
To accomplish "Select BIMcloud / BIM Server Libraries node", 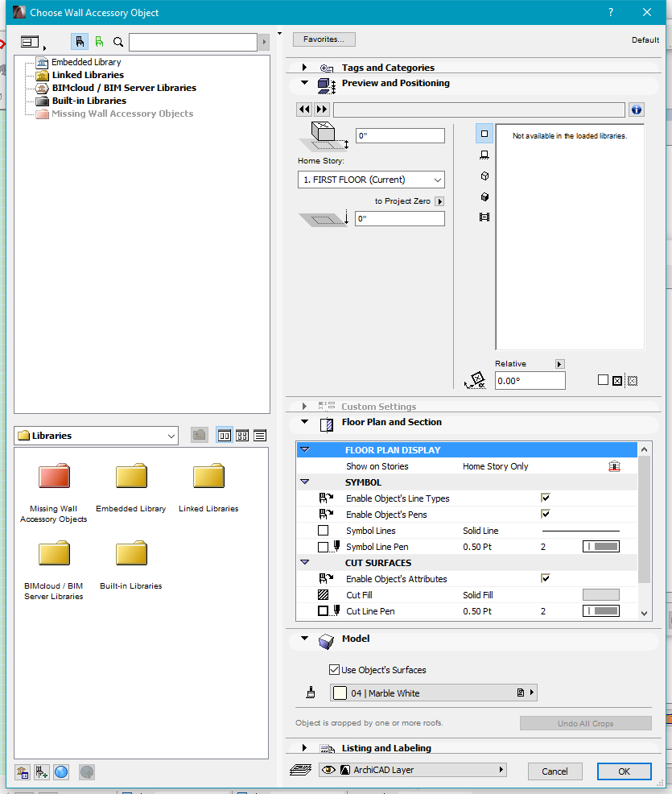I will (124, 88).
